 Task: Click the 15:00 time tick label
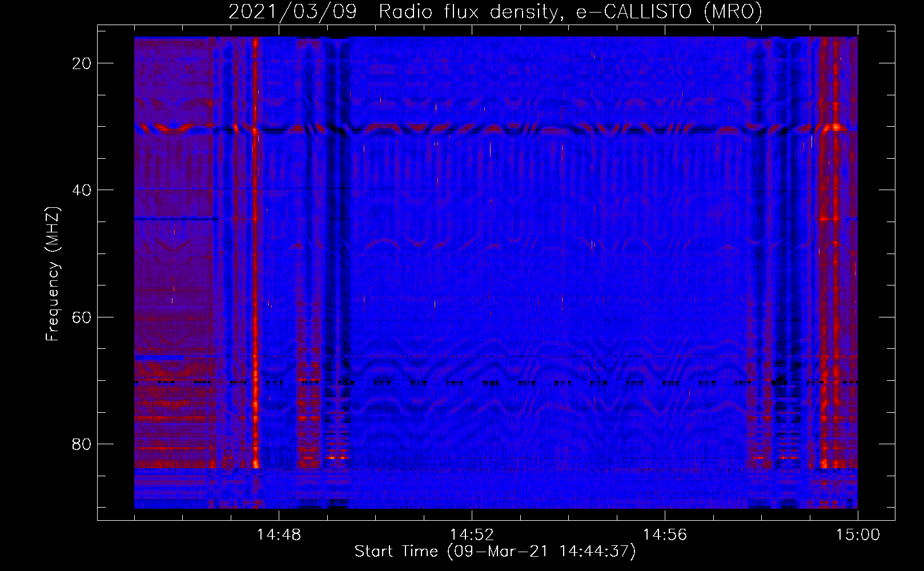[x=858, y=534]
